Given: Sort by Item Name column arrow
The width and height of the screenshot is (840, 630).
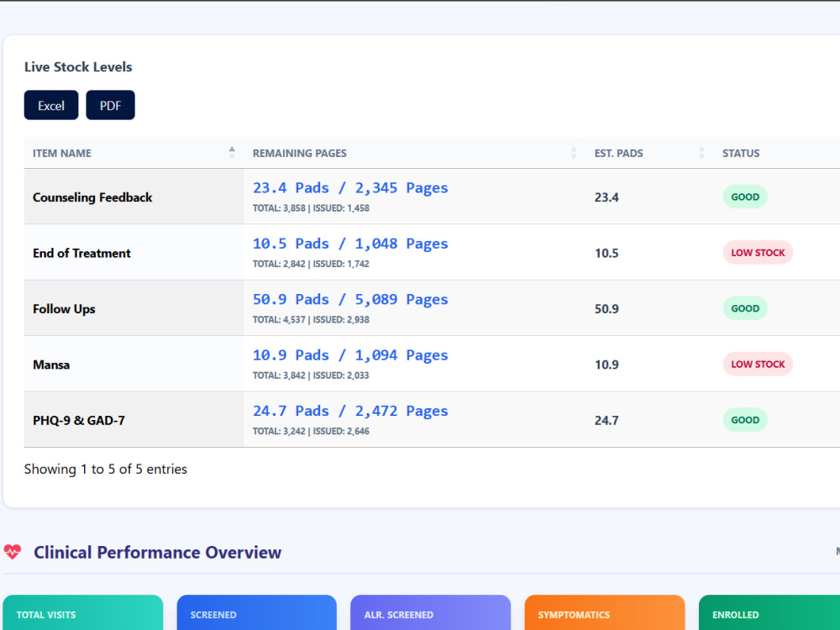Looking at the screenshot, I should point(232,153).
